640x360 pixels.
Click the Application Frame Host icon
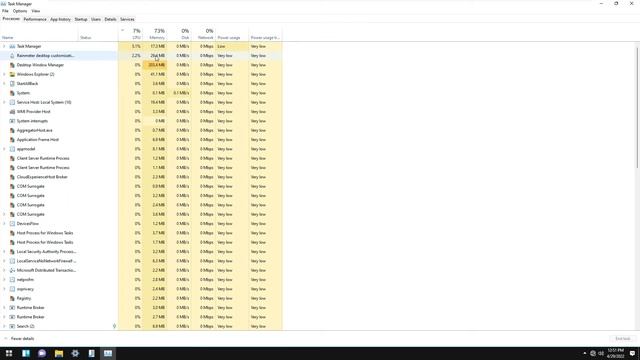[x=12, y=140]
